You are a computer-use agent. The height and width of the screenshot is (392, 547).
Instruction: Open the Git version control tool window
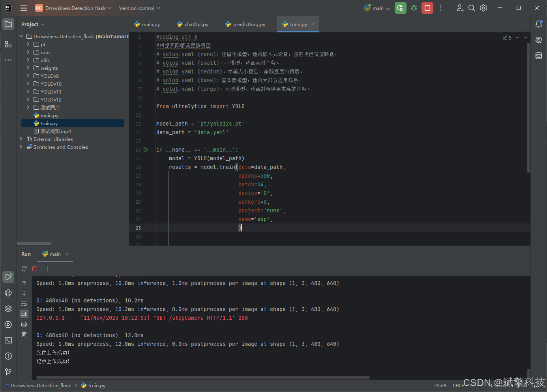pos(8,372)
